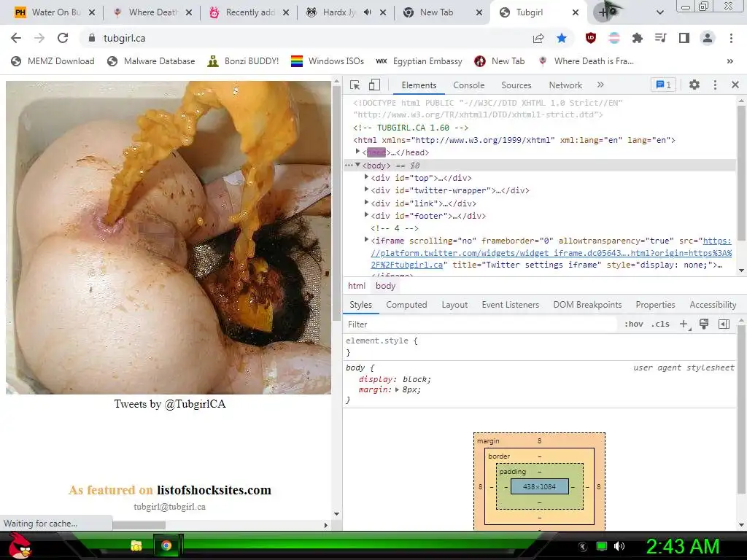This screenshot has height=560, width=747.
Task: Open File Explorer from the taskbar
Action: tap(136, 545)
